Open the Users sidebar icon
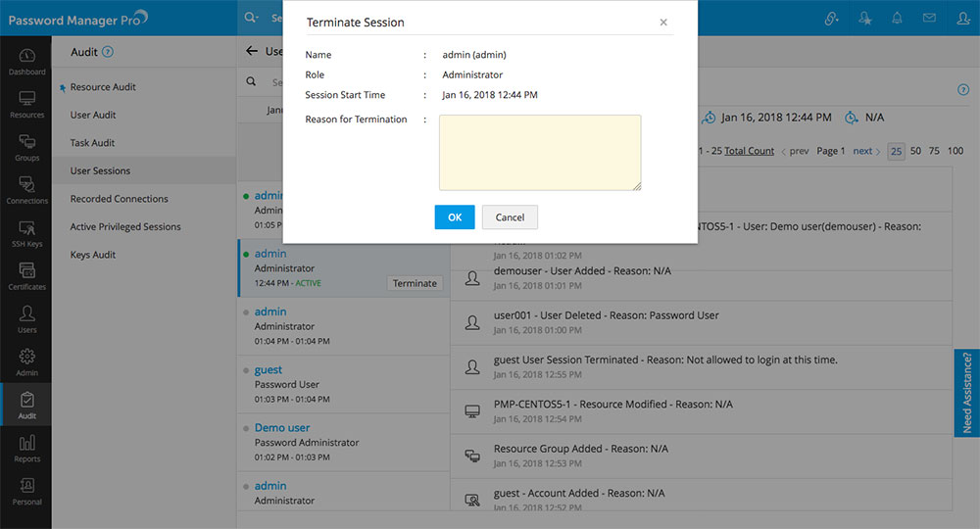The width and height of the screenshot is (980, 529). point(26,319)
